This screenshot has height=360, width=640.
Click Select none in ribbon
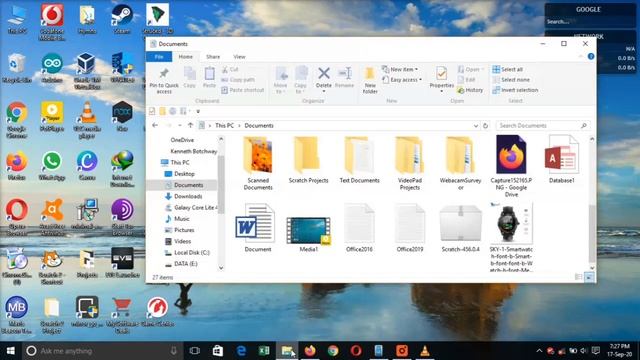pos(511,80)
